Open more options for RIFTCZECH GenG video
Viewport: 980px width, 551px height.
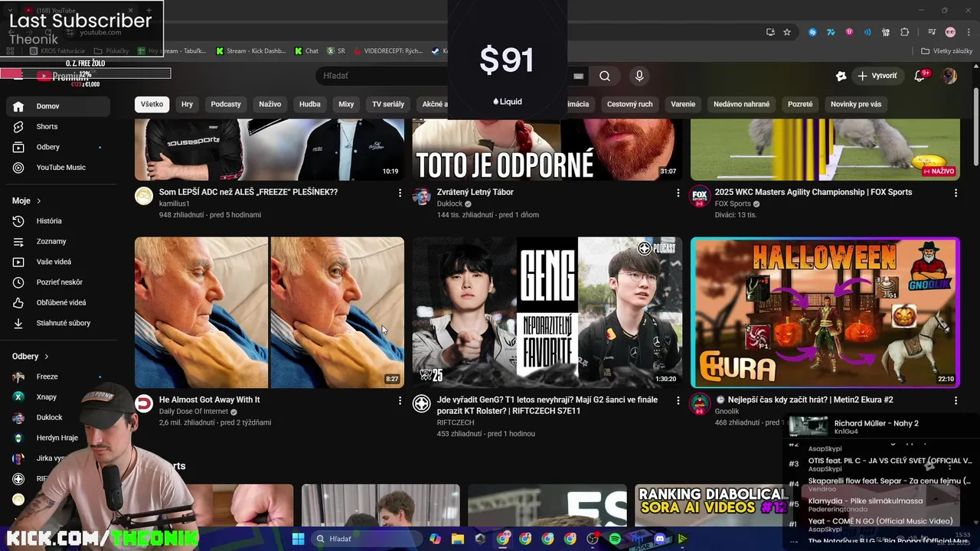pos(678,400)
